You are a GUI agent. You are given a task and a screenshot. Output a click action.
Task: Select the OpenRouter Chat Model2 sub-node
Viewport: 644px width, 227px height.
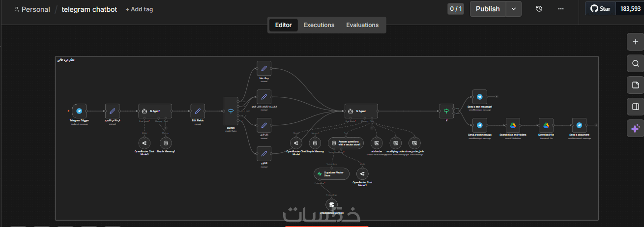point(362,174)
